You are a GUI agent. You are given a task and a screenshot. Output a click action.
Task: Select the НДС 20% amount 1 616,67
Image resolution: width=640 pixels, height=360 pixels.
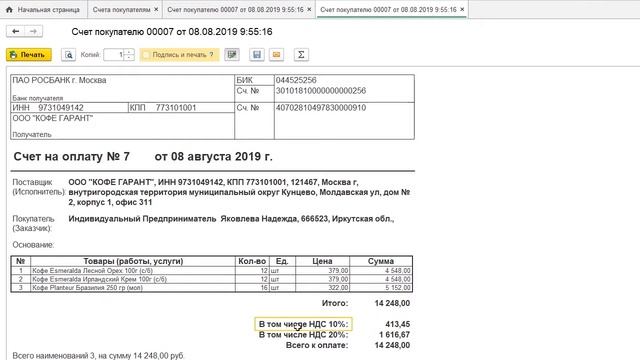click(x=395, y=335)
